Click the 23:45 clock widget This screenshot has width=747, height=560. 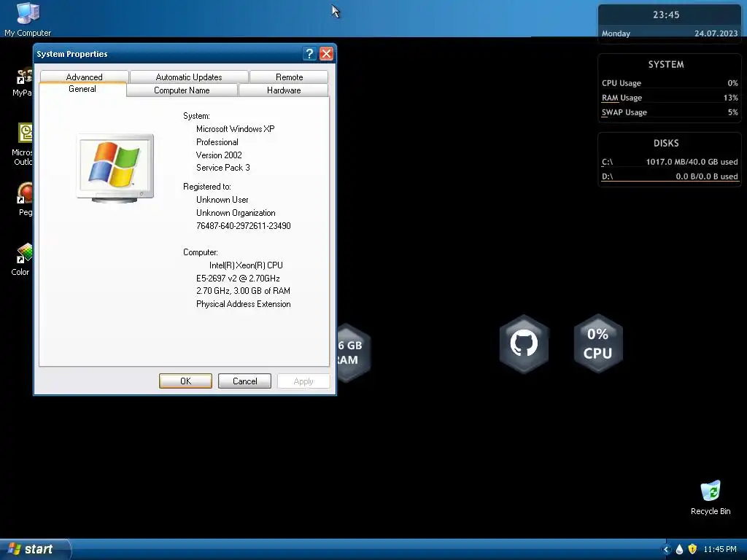click(x=666, y=15)
